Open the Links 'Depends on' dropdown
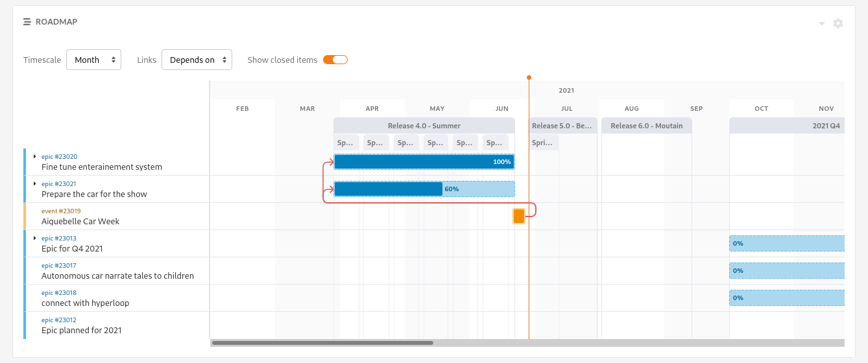Image resolution: width=868 pixels, height=363 pixels. [197, 60]
